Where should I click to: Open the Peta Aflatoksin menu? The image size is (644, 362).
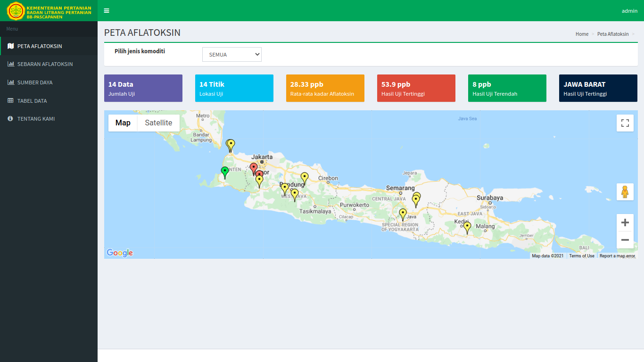pos(49,46)
